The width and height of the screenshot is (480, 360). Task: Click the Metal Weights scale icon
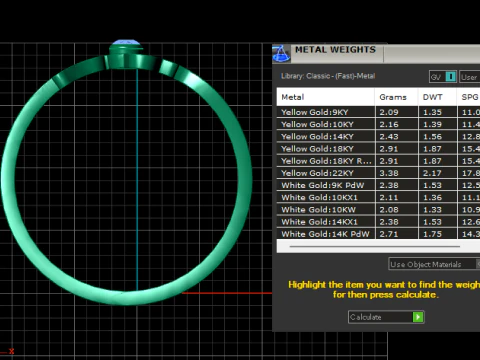281,54
